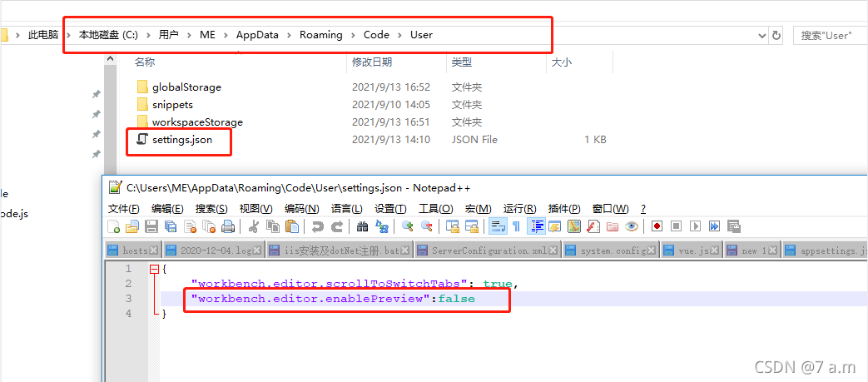Close the system.config tab
This screenshot has height=382, width=868.
pos(651,251)
